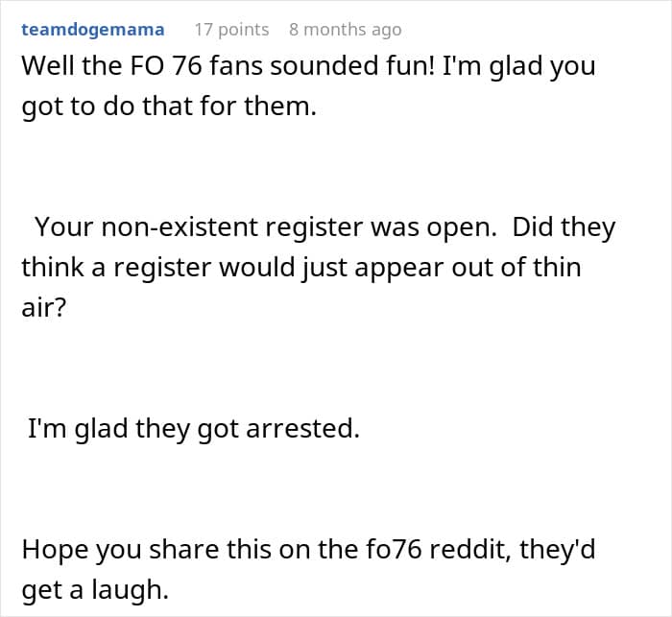Select the line 'got to do that for them.'

(169, 106)
